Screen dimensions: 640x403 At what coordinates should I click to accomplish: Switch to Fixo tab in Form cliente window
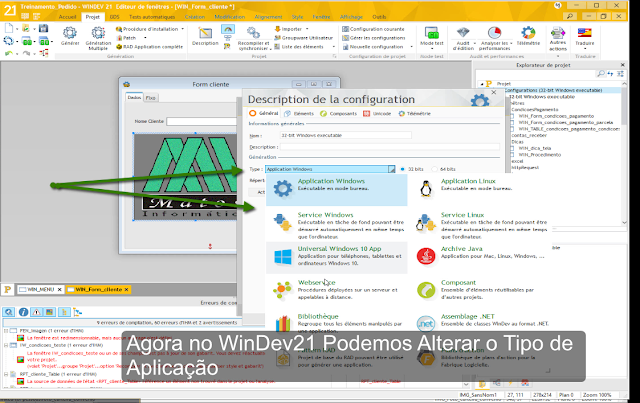point(151,98)
